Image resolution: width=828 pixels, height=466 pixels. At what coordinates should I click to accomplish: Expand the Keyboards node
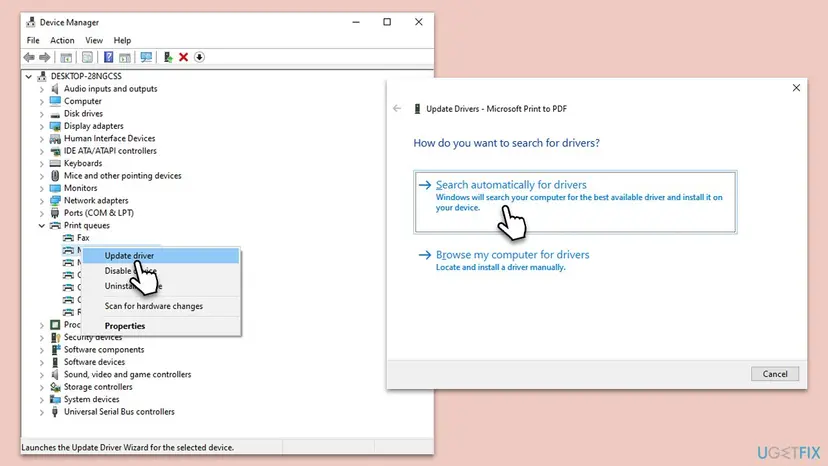42,163
